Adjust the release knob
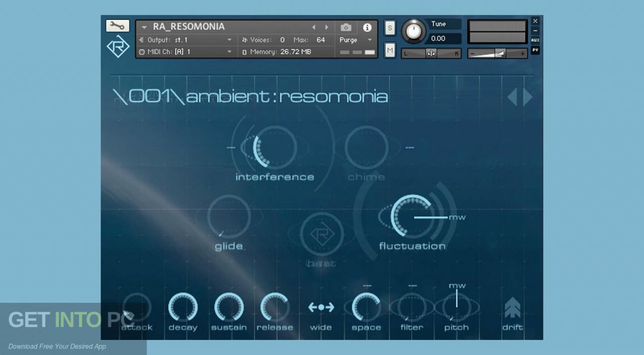This screenshot has height=355, width=644. tap(275, 307)
